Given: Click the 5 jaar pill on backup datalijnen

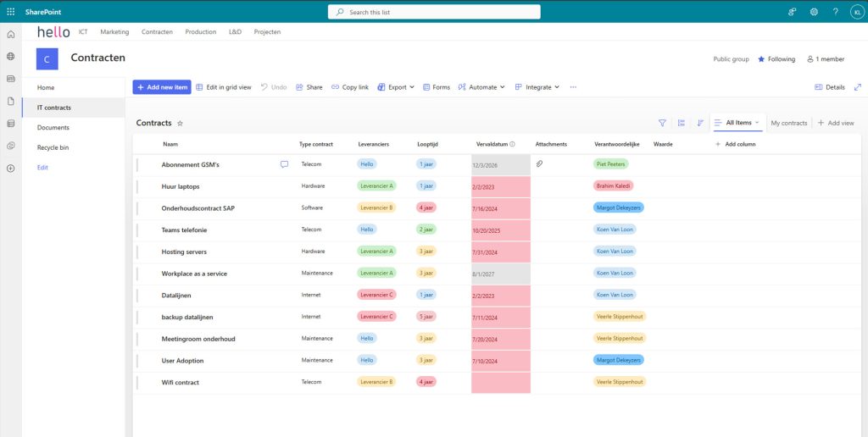Looking at the screenshot, I should (426, 317).
